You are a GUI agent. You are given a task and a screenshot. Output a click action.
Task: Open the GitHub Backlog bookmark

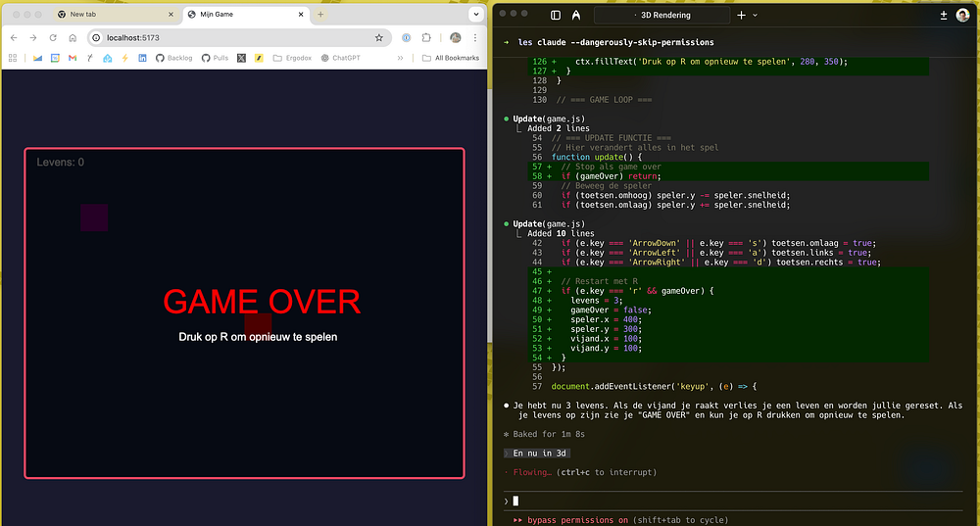pos(173,58)
